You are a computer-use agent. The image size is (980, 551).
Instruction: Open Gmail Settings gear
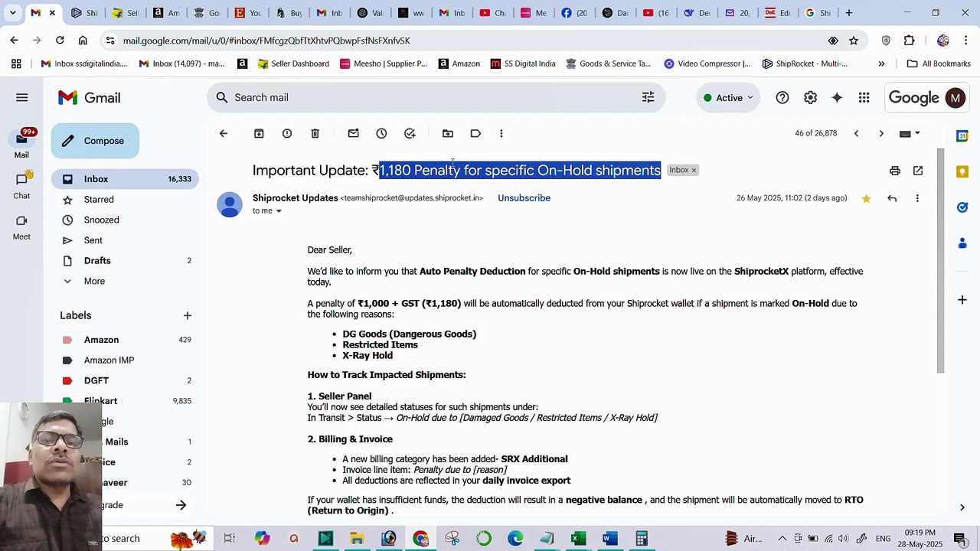click(810, 97)
